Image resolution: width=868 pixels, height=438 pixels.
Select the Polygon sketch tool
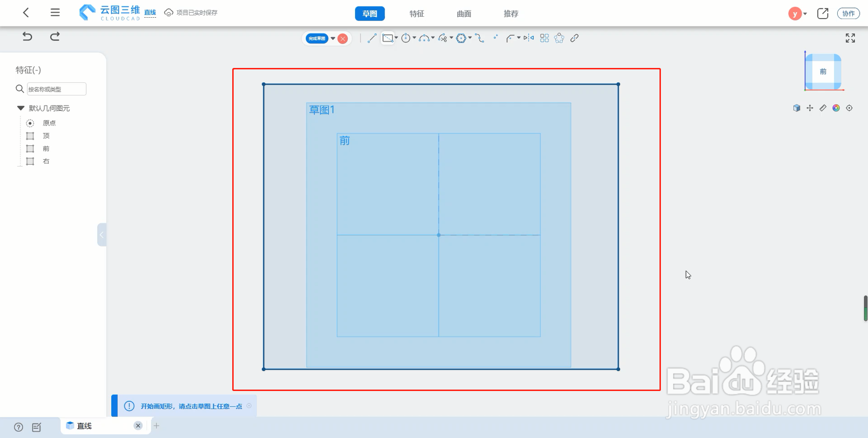461,38
